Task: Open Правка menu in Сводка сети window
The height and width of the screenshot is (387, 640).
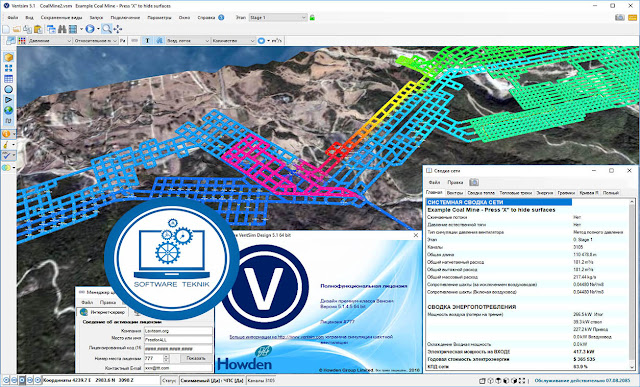Action: point(455,182)
